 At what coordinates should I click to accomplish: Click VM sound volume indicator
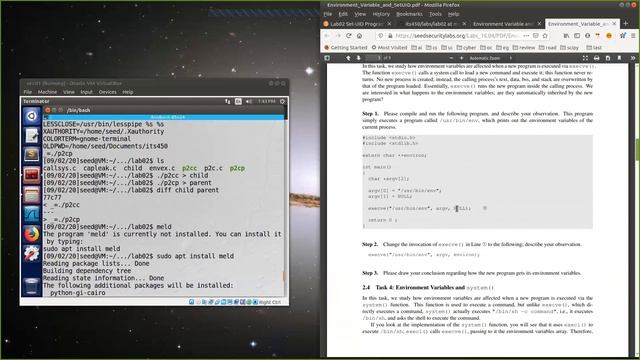point(249,101)
